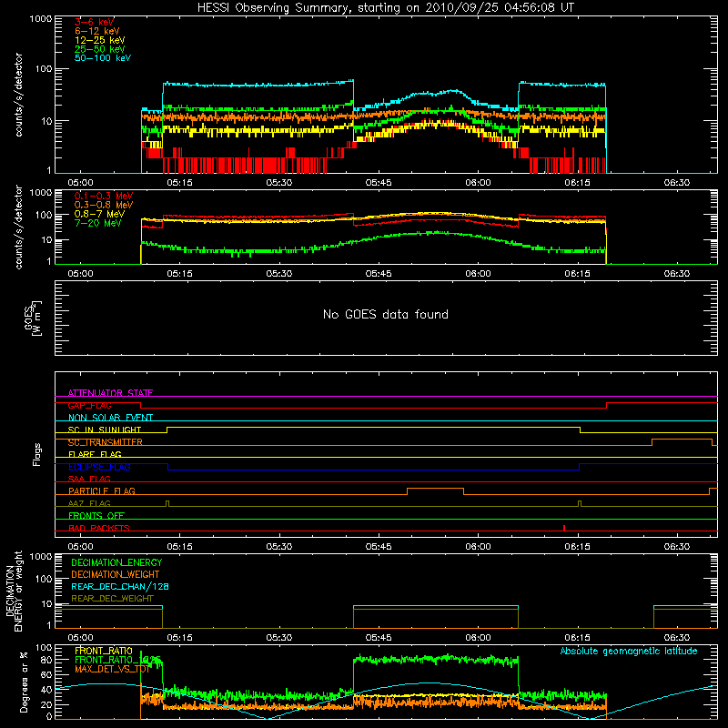Select the orange 6-12 keV legend label
Image resolution: width=728 pixels, height=728 pixels.
[97, 31]
